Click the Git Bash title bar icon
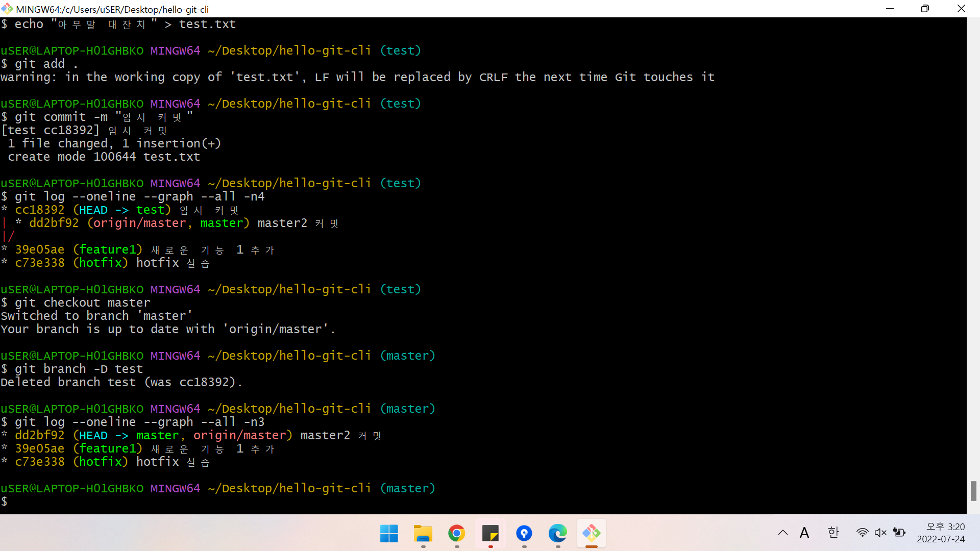 pos(7,9)
